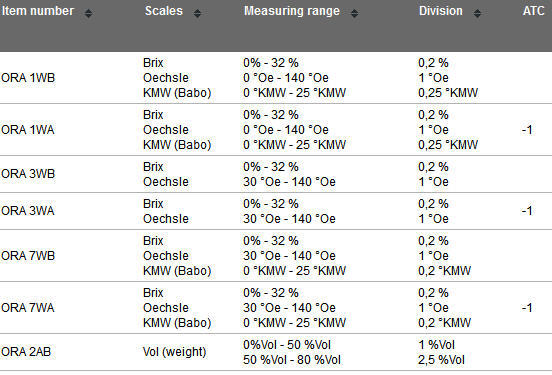
Task: Click the Measuring range header text
Action: 292,11
